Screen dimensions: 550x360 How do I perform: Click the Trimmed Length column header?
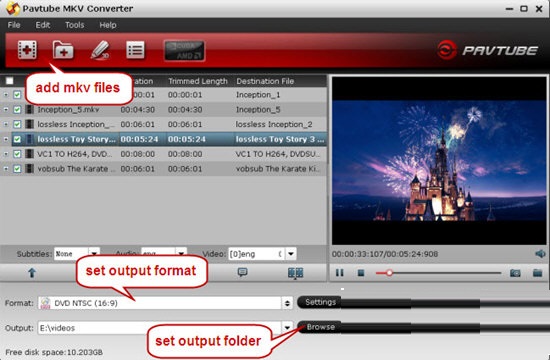(198, 81)
